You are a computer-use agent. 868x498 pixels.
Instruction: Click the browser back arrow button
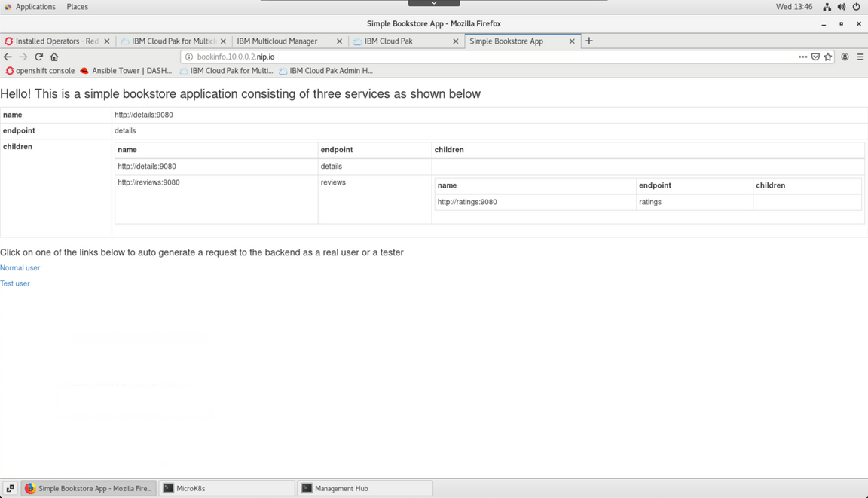(x=8, y=57)
